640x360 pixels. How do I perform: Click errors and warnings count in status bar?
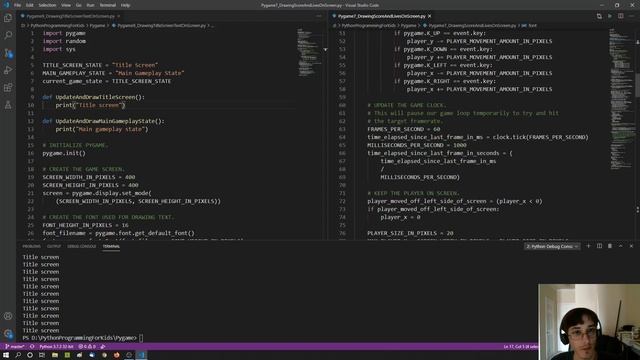click(87, 347)
